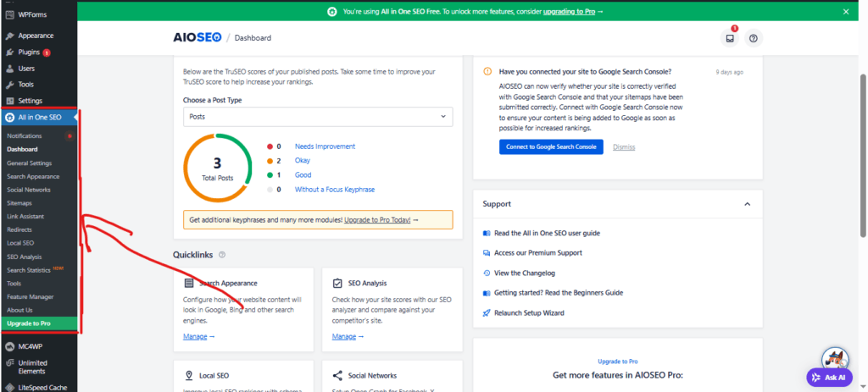Click the Relaunch Setup Wizard rocket icon
Image resolution: width=868 pixels, height=392 pixels.
click(x=487, y=313)
